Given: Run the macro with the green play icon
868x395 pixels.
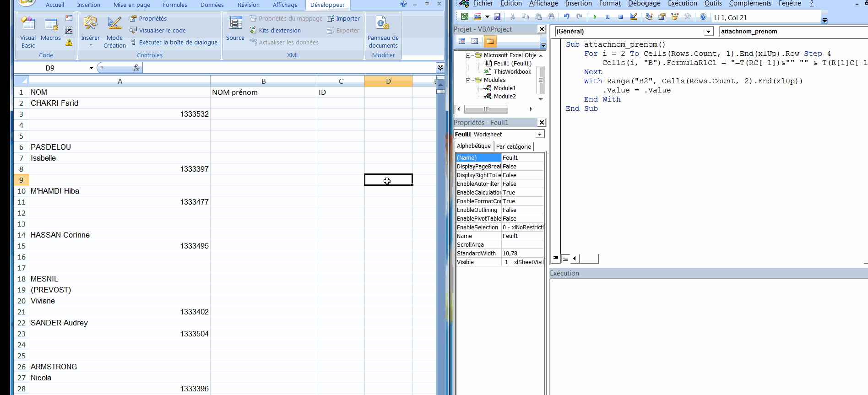Looking at the screenshot, I should [x=595, y=16].
